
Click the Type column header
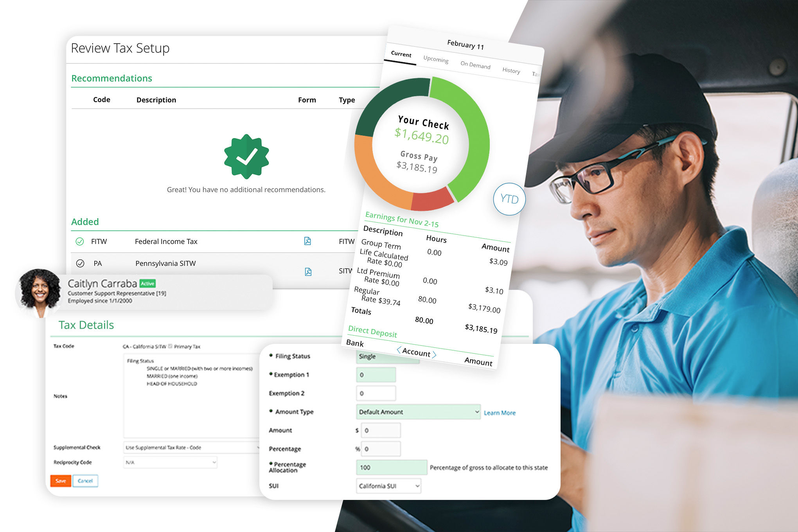(x=347, y=100)
